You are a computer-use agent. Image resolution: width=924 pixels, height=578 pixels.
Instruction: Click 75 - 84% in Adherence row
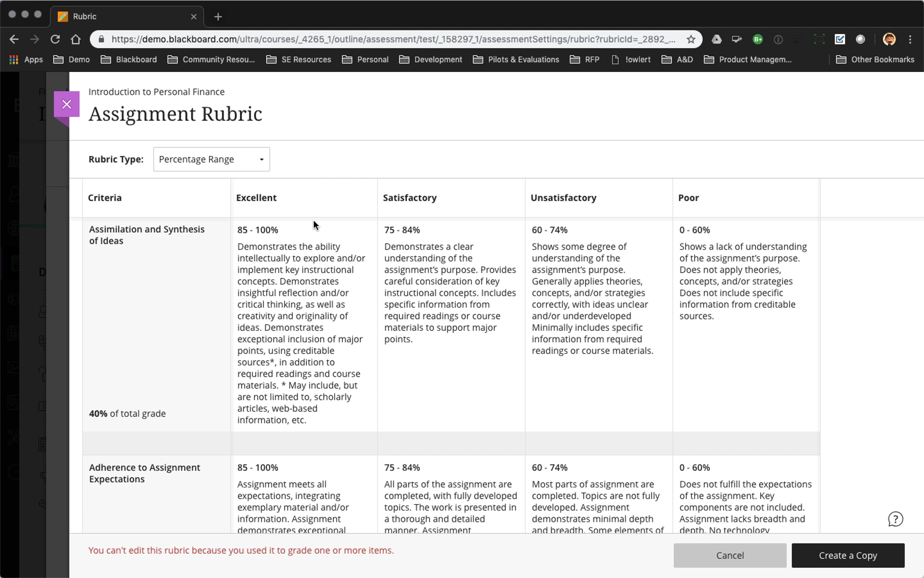click(402, 467)
